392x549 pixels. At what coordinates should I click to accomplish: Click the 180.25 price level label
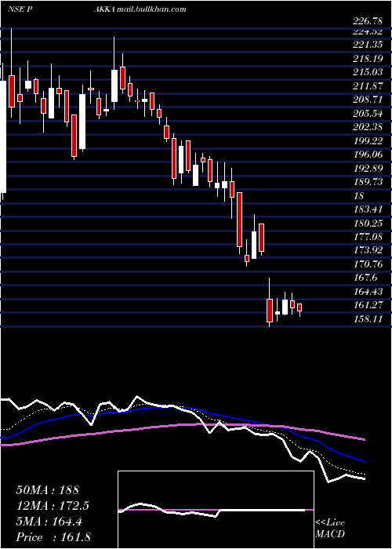(368, 224)
